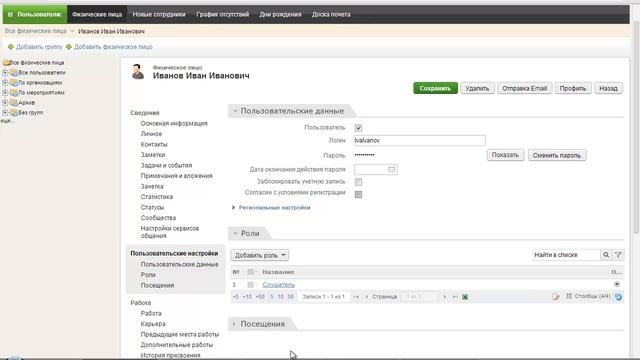
Task: Click the Архив folder icon
Action: (14, 102)
